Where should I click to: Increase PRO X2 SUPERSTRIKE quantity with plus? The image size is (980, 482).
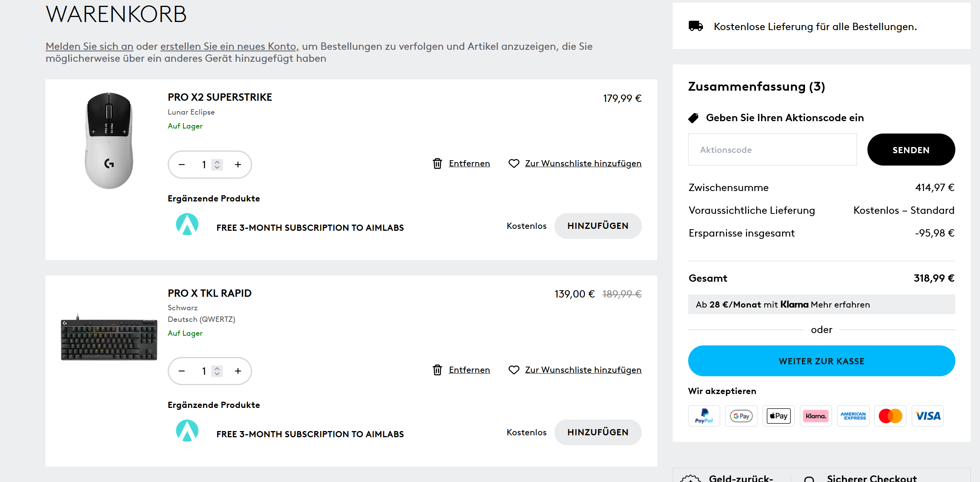tap(238, 165)
